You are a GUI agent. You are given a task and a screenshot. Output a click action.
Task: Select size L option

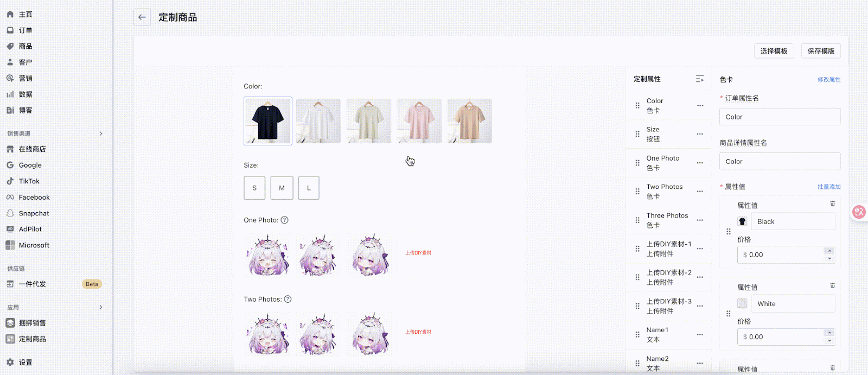coord(309,188)
